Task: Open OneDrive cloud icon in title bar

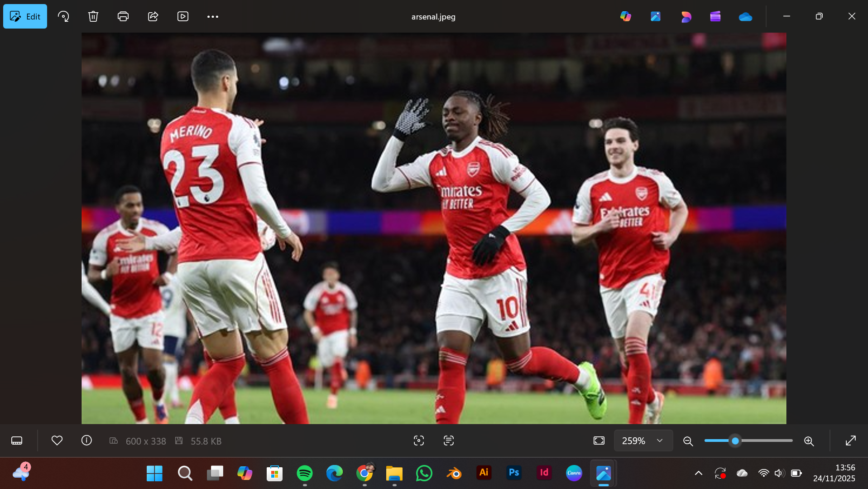Action: tap(745, 16)
